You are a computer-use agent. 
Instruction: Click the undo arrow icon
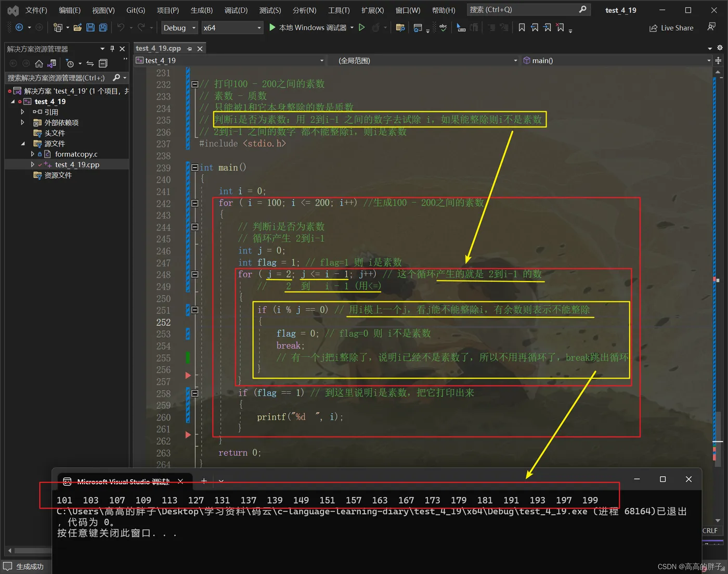121,28
